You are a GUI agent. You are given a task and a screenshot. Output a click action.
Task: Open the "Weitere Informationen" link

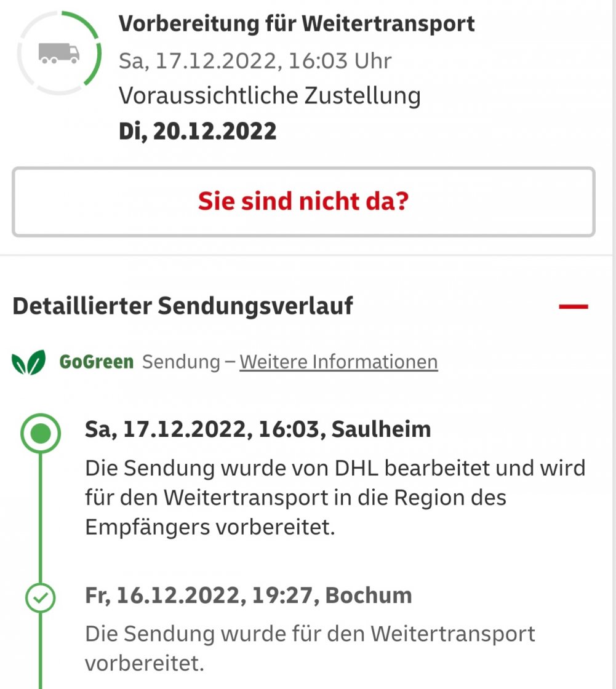[338, 362]
